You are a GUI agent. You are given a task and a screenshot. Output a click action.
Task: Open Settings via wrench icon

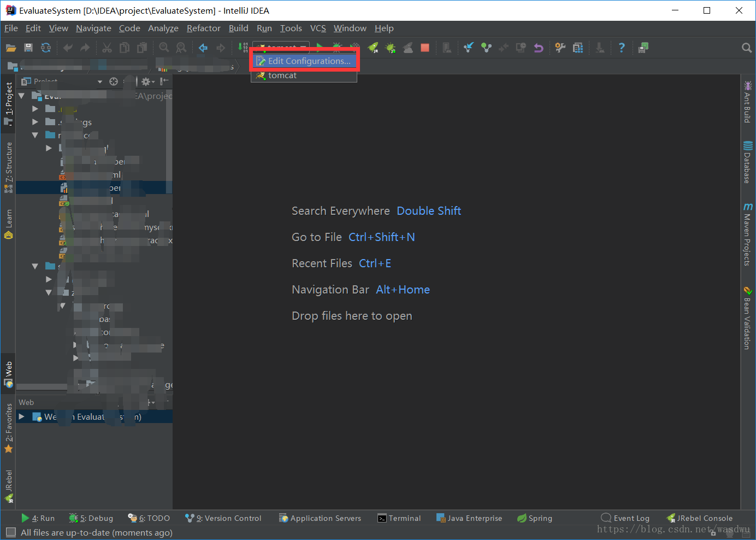tap(560, 48)
